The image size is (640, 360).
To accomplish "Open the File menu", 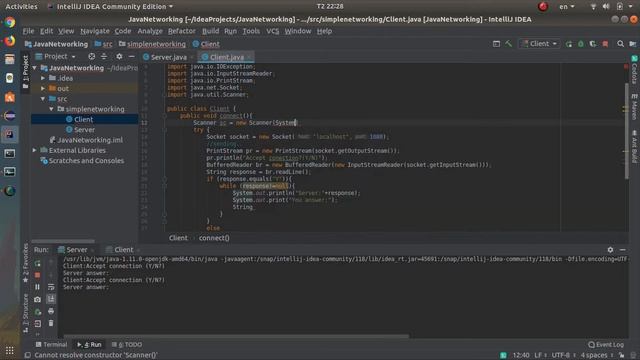I will click(x=28, y=31).
